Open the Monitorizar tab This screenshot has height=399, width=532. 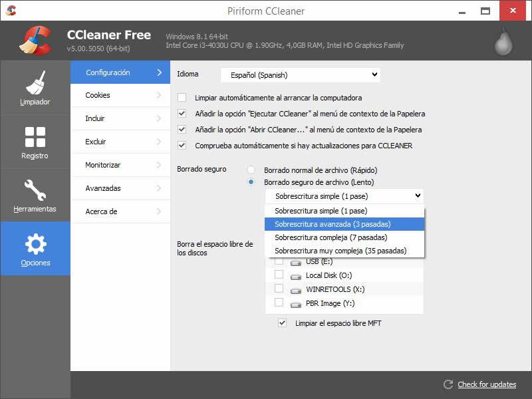click(x=120, y=165)
